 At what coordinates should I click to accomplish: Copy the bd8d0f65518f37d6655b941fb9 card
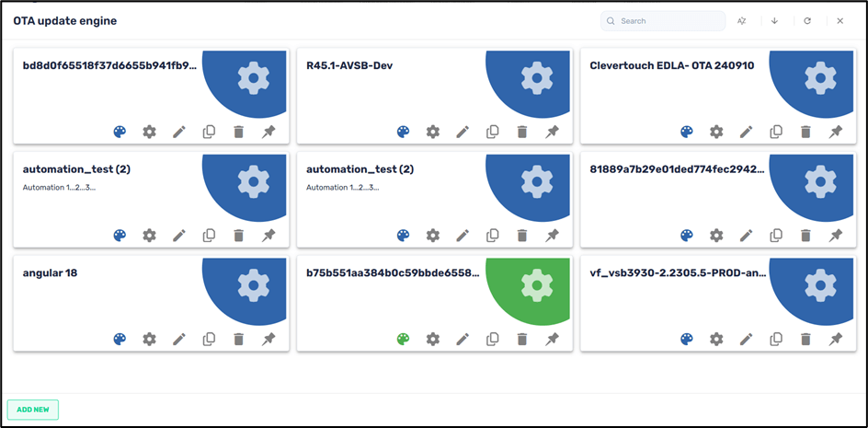point(209,132)
